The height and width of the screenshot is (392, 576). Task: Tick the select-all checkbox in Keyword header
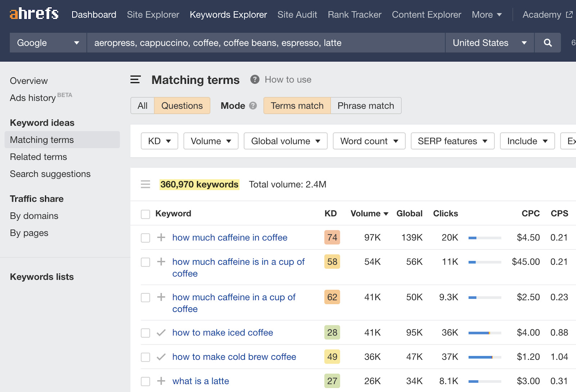145,214
